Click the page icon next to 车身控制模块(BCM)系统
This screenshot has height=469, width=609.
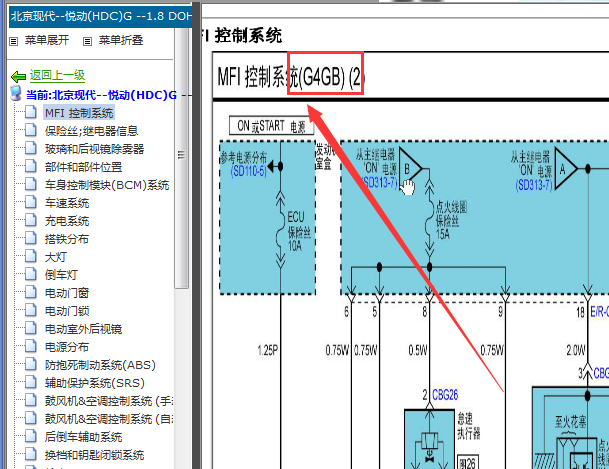[31, 184]
